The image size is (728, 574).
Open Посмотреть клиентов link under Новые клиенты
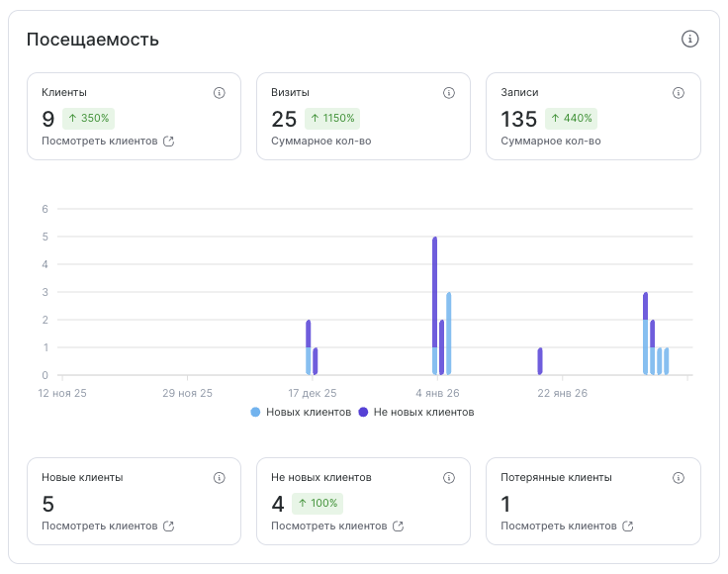(99, 526)
